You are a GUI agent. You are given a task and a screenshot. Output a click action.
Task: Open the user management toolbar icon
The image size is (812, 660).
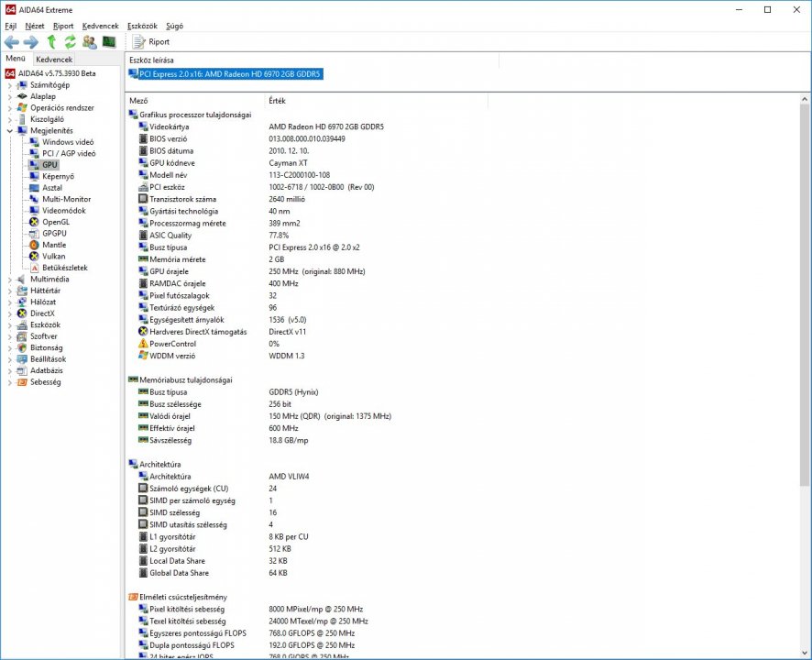click(x=90, y=42)
